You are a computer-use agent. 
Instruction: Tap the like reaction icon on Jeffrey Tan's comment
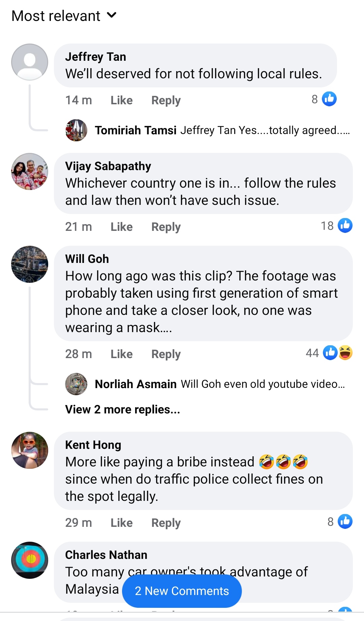pyautogui.click(x=329, y=99)
